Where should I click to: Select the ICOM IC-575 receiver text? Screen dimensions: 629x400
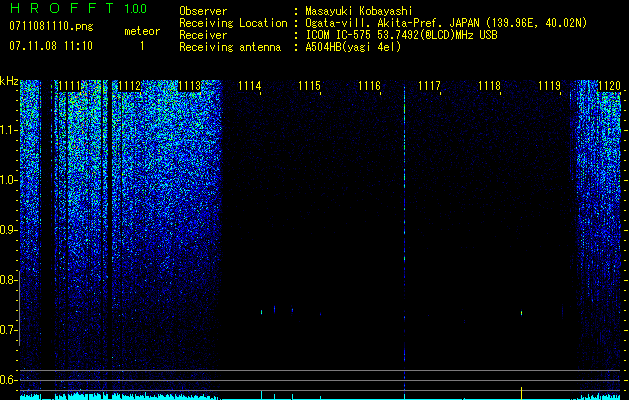401,35
